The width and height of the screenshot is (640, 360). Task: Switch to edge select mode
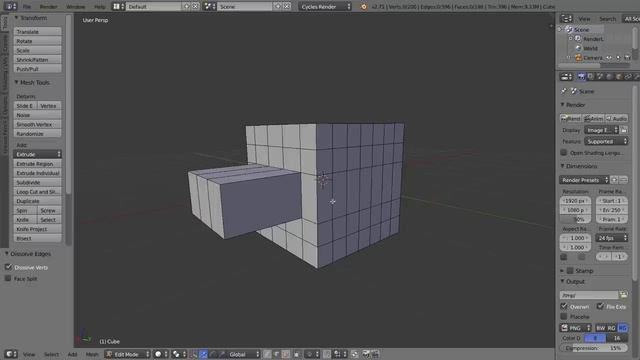(276, 354)
